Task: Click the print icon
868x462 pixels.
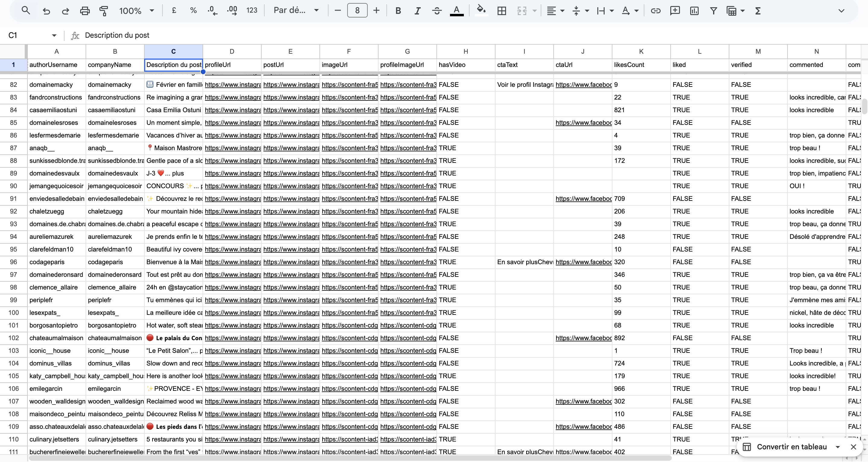Action: coord(85,11)
